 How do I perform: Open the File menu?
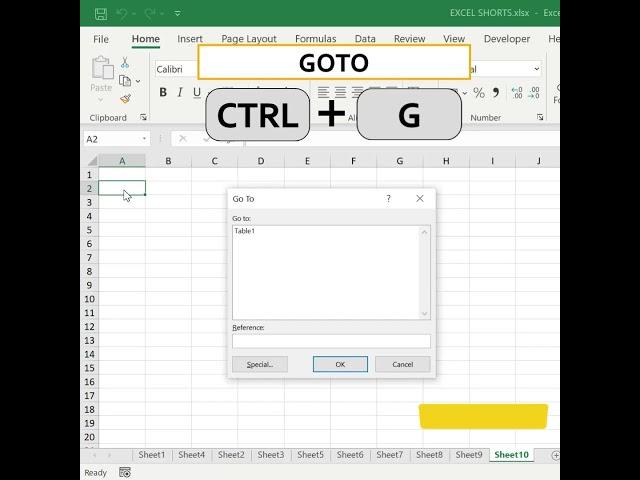(101, 39)
